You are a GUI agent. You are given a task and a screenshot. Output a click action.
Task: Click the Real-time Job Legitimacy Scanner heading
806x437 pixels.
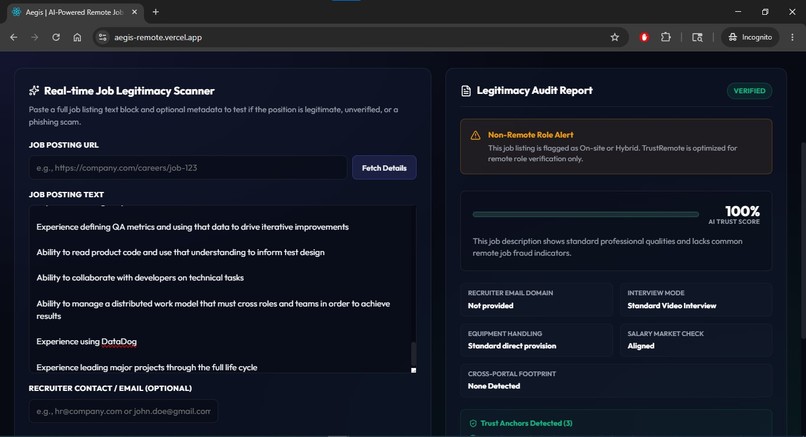(129, 90)
